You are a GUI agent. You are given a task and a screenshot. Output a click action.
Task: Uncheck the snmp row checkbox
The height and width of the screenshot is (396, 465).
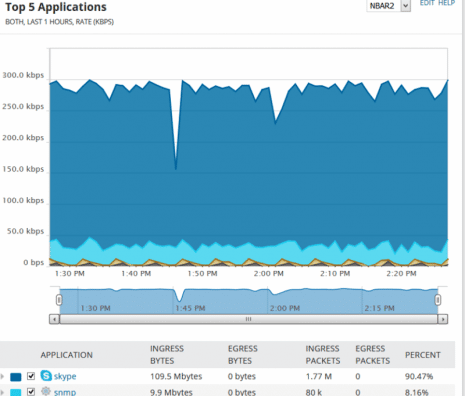click(x=31, y=392)
